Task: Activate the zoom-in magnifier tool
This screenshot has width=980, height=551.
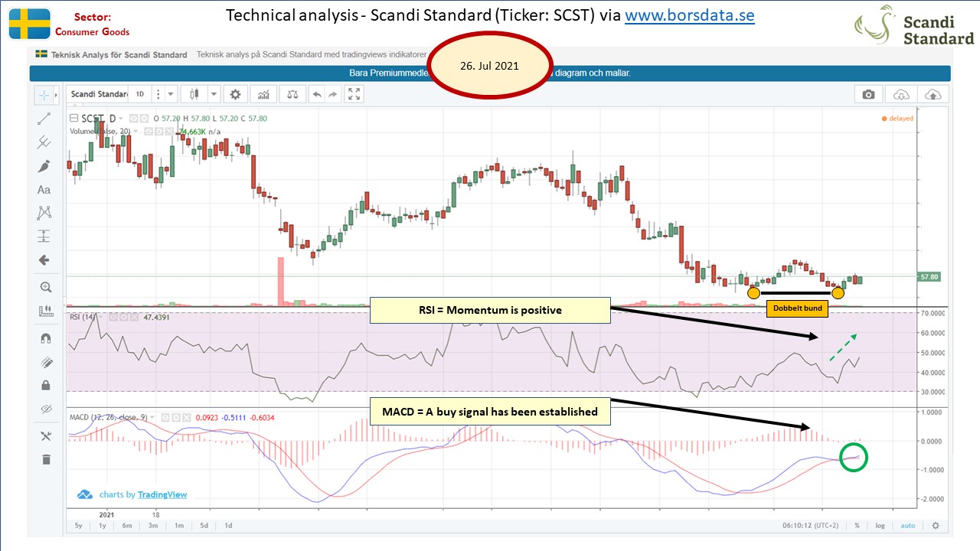Action: pyautogui.click(x=44, y=287)
